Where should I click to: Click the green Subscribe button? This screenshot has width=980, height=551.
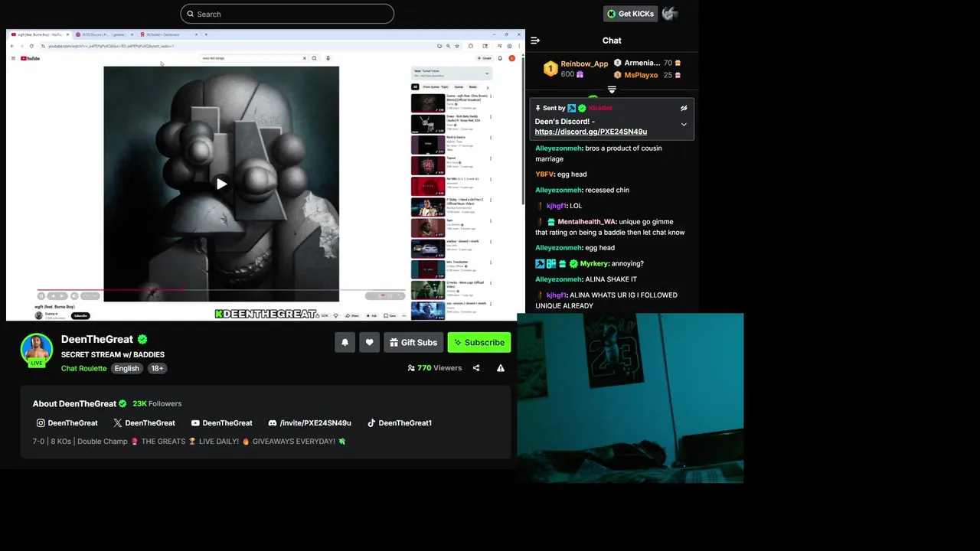pos(479,342)
